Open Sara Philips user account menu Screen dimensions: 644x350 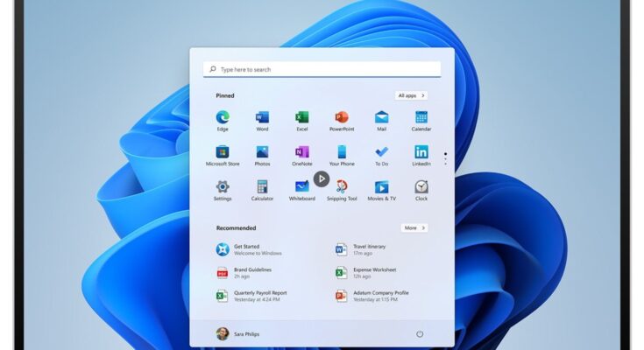click(x=237, y=333)
